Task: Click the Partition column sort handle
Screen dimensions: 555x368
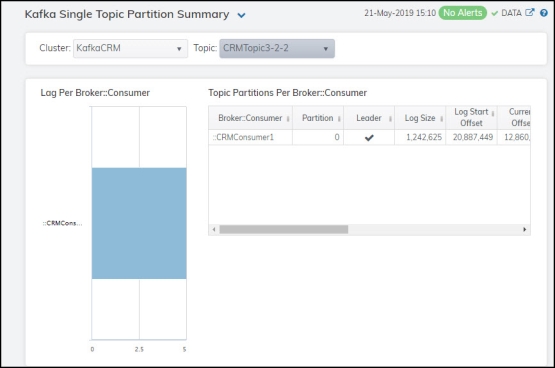Action: [x=339, y=119]
